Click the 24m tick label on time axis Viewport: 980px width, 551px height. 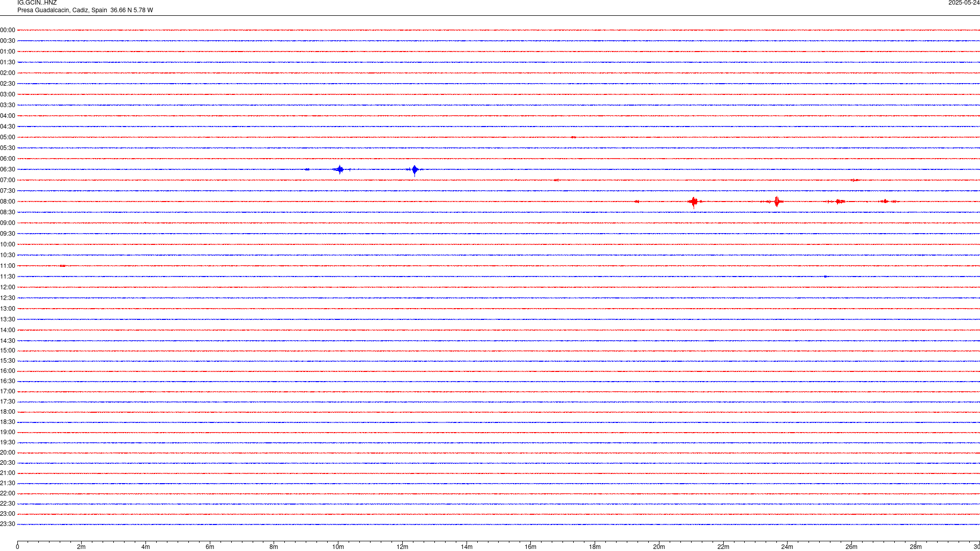(x=787, y=547)
